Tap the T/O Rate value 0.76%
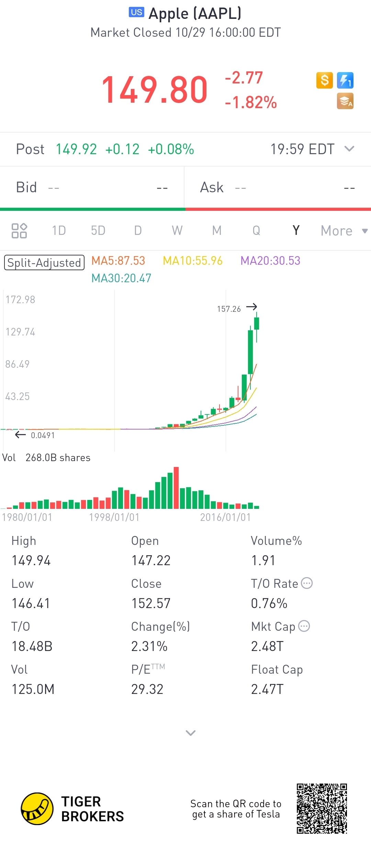The height and width of the screenshot is (868, 371). 269,604
